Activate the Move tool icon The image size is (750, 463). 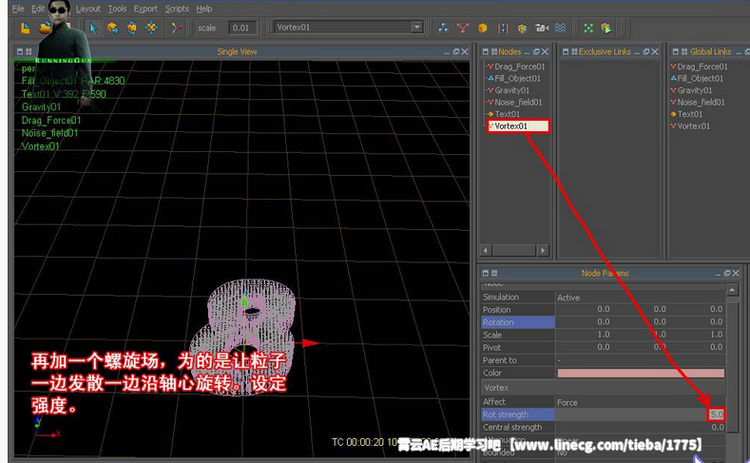tap(113, 28)
